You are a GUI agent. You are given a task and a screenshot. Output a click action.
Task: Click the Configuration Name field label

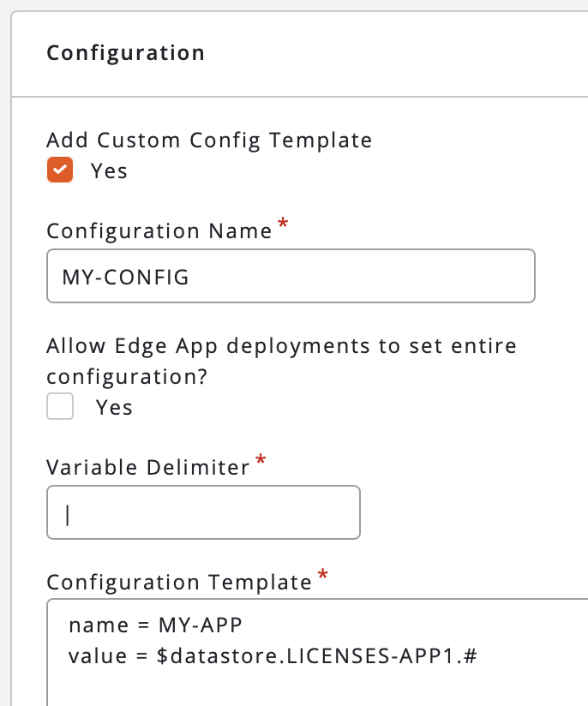(x=159, y=231)
